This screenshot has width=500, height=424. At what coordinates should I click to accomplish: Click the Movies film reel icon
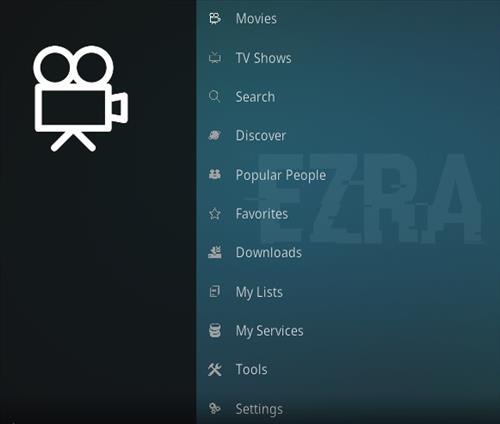[x=215, y=18]
